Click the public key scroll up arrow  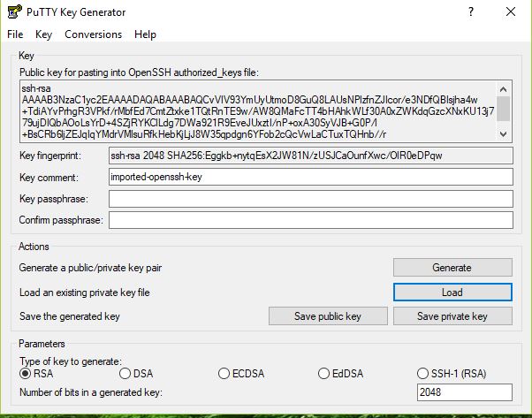coord(504,89)
